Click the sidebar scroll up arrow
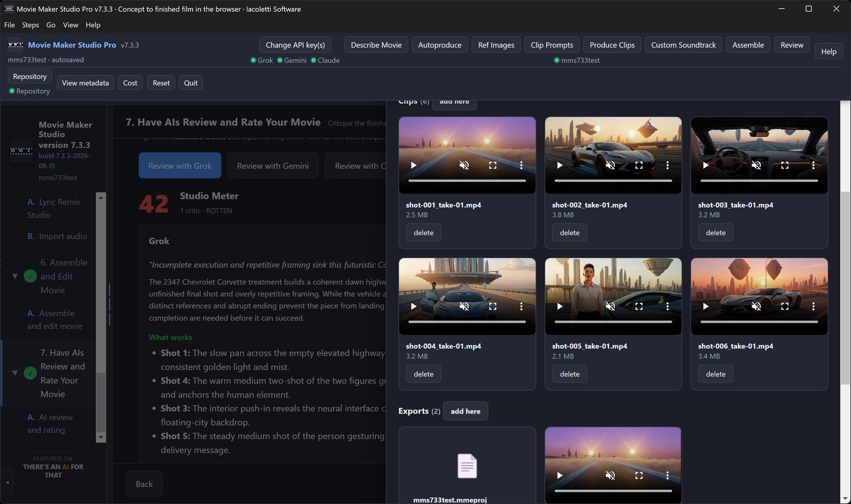Screen dimensions: 851x504 [101, 197]
